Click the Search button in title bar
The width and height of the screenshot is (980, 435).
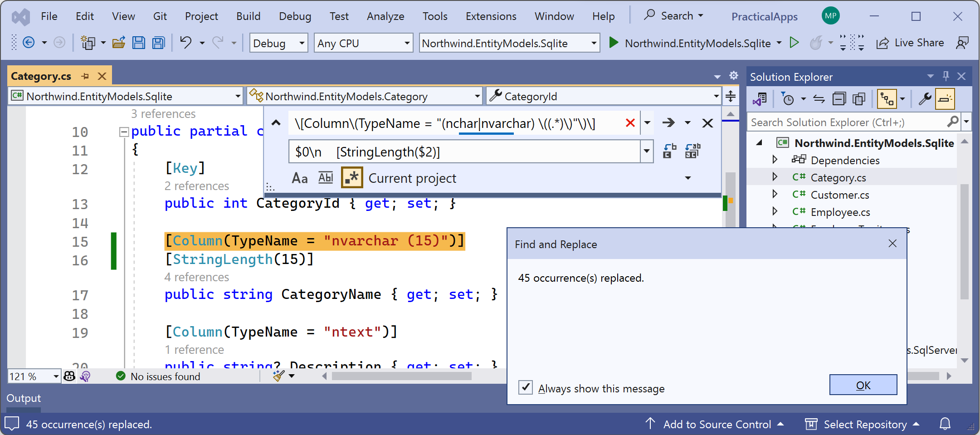(x=674, y=16)
